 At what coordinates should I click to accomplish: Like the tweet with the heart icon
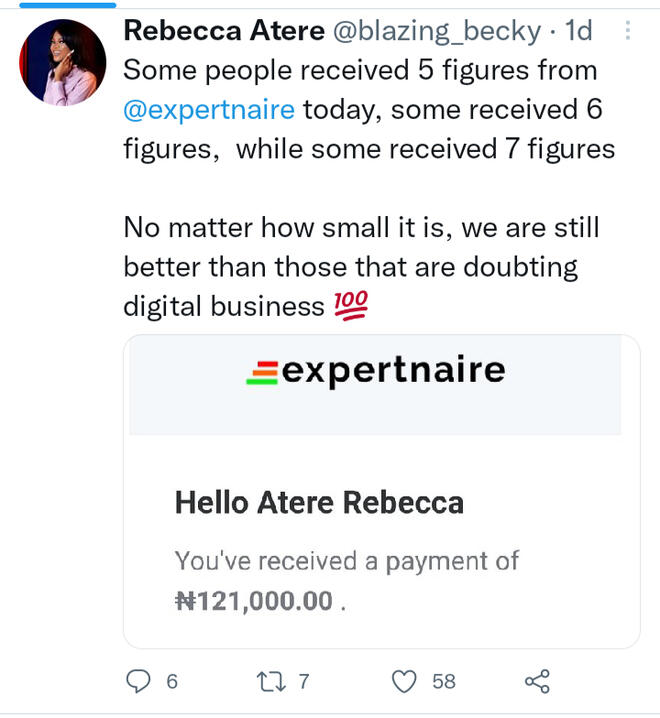[403, 681]
